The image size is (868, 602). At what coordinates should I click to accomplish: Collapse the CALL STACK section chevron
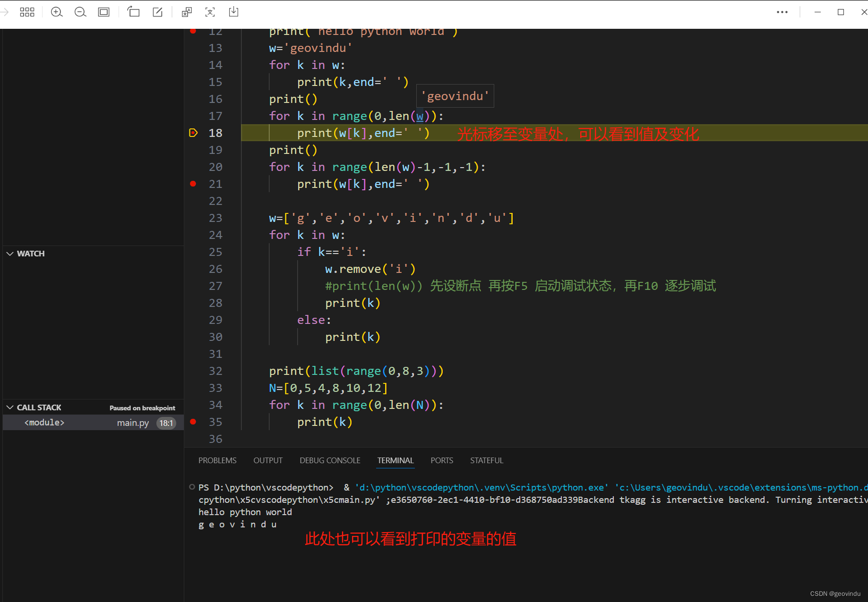tap(10, 407)
